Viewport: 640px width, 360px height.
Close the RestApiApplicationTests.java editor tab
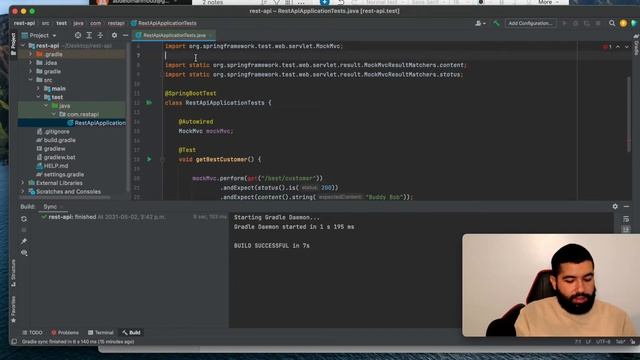coord(211,36)
